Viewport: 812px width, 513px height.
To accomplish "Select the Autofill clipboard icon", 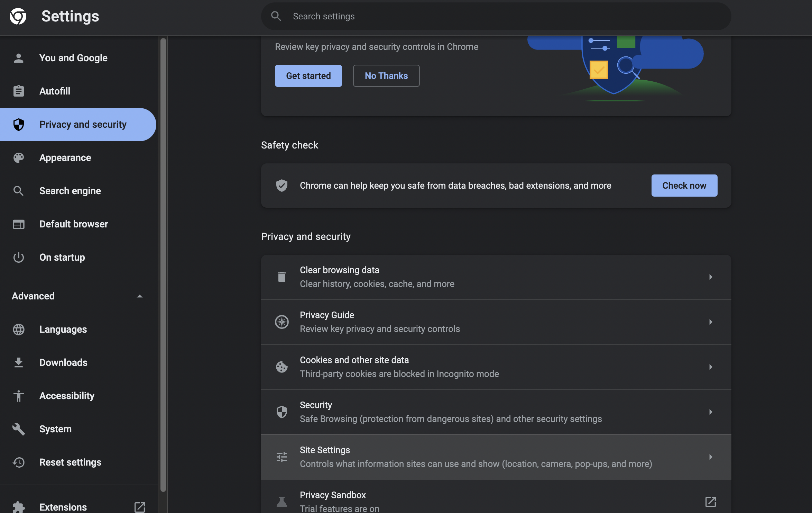I will 18,91.
